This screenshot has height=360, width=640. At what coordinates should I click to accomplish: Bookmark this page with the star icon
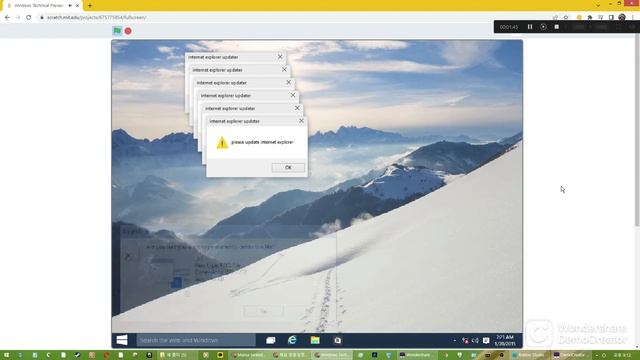[566, 18]
